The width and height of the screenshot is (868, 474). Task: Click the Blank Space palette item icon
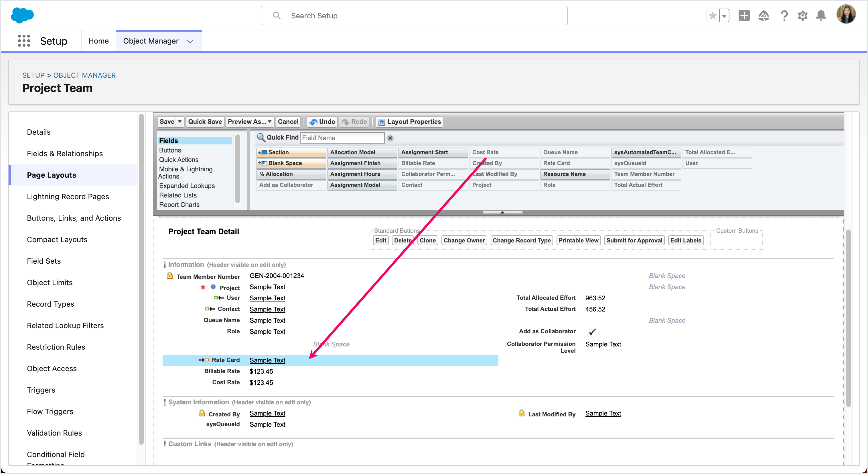pyautogui.click(x=263, y=163)
